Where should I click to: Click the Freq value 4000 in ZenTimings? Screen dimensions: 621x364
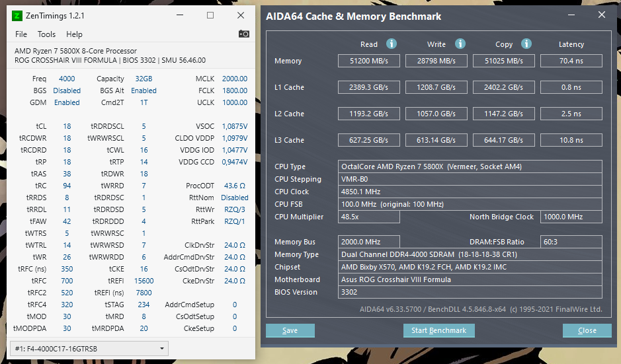67,79
